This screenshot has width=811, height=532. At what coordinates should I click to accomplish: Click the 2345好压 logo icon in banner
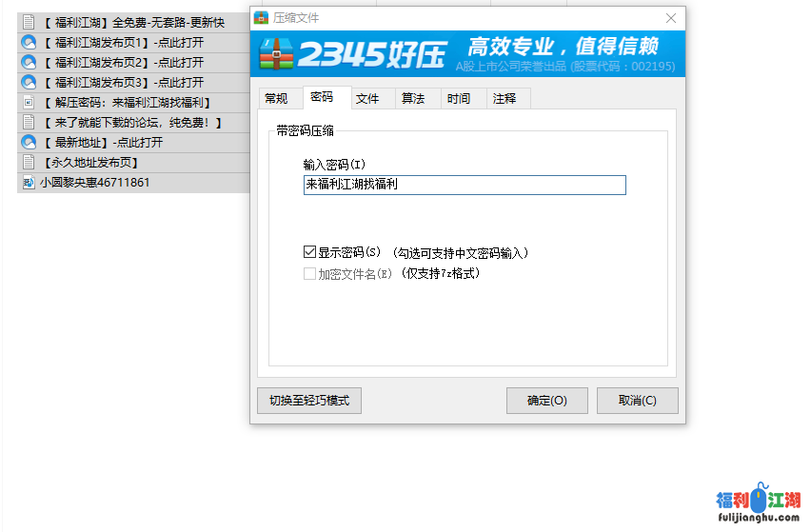tap(278, 53)
